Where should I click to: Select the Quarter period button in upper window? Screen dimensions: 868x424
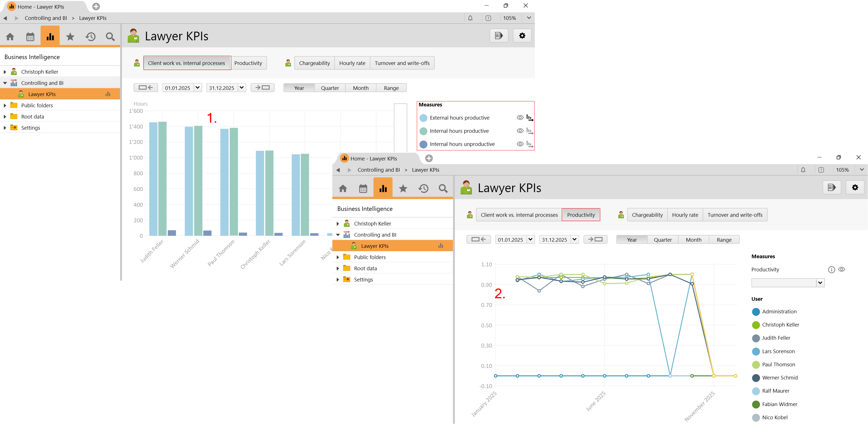(x=330, y=88)
